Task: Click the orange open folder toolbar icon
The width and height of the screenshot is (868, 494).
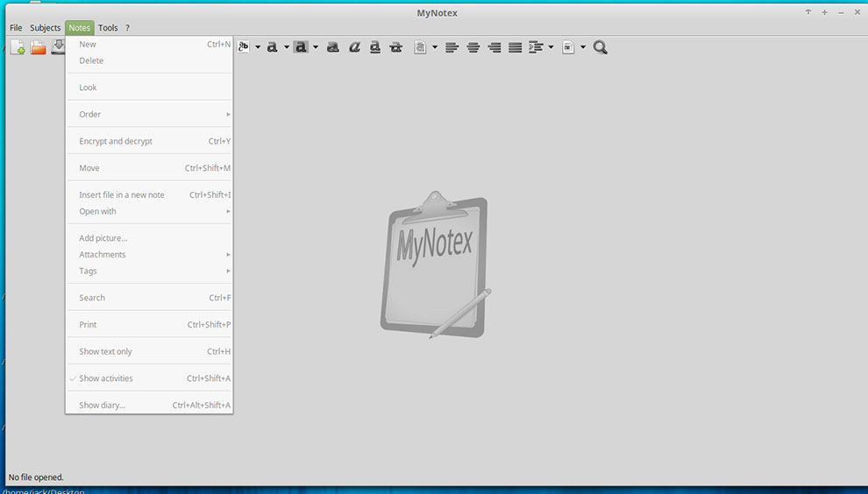Action: pyautogui.click(x=39, y=47)
